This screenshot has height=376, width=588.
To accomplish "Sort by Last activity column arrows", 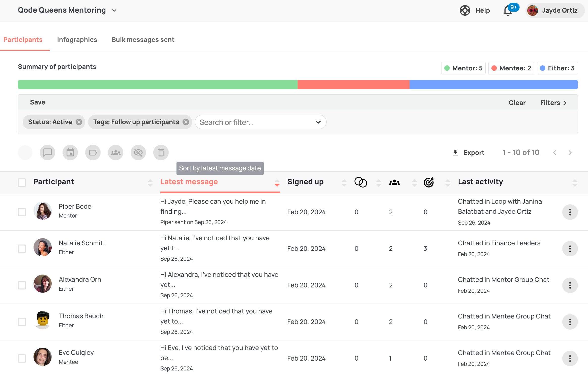I will click(575, 183).
